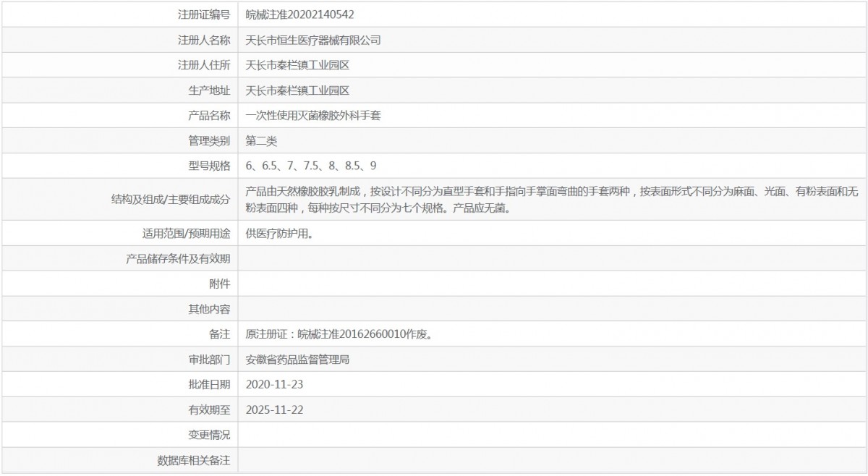
Task: Select product name 一次性使用灭菌橡胶外科手套
Action: tap(313, 116)
